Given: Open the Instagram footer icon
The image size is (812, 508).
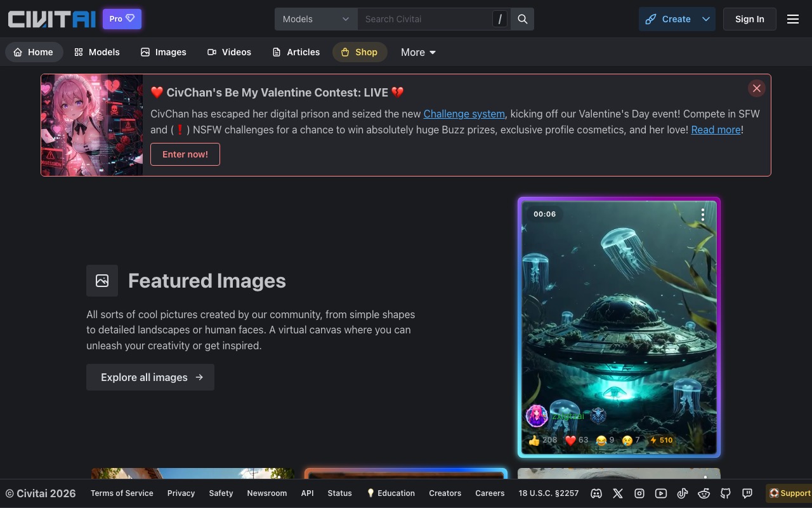Looking at the screenshot, I should [639, 493].
